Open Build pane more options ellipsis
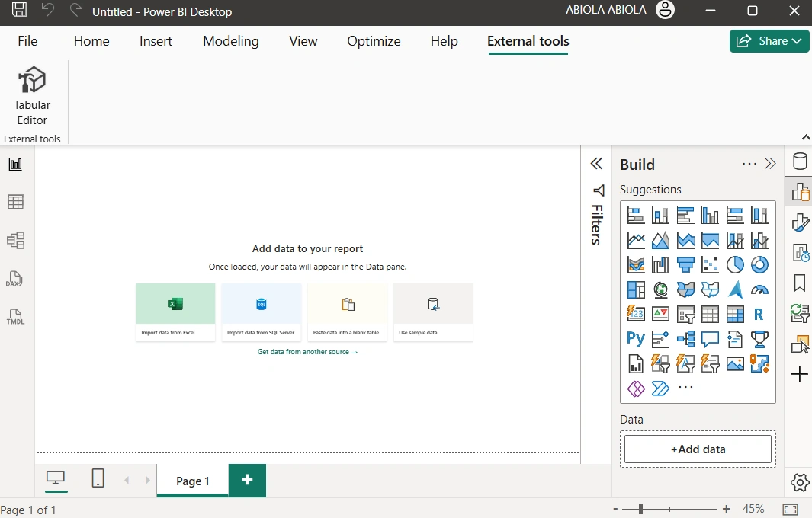Viewport: 812px width, 518px height. [x=749, y=164]
